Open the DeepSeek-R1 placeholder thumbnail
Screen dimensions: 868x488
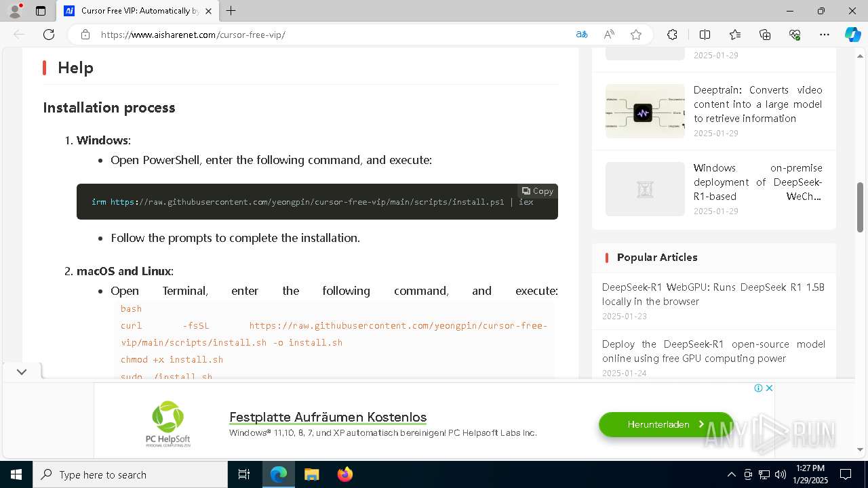pos(645,189)
